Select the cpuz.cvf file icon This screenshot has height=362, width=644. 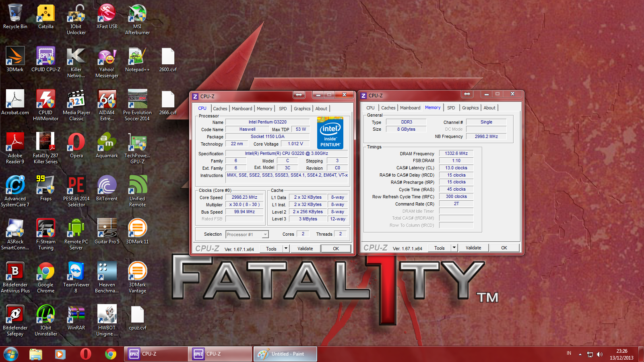pyautogui.click(x=137, y=317)
